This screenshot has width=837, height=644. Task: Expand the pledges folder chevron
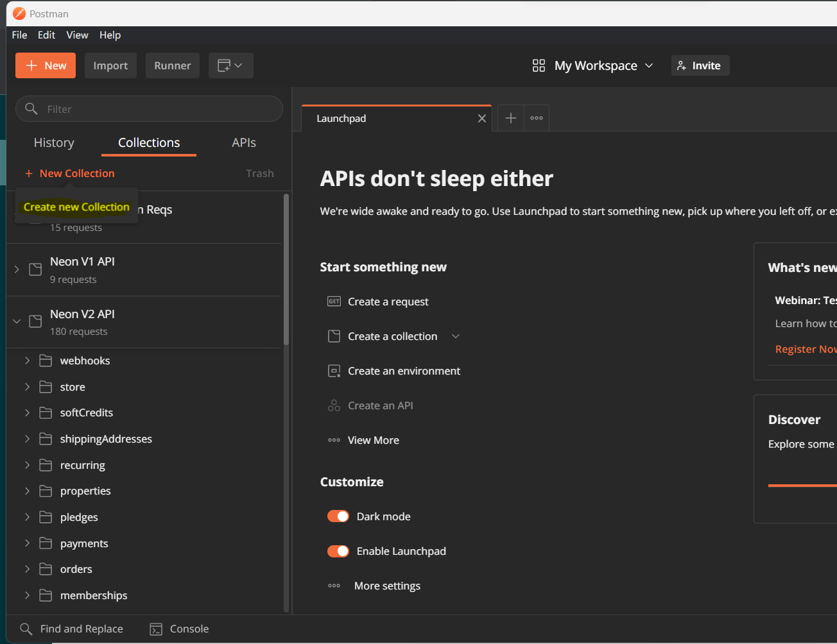click(27, 517)
